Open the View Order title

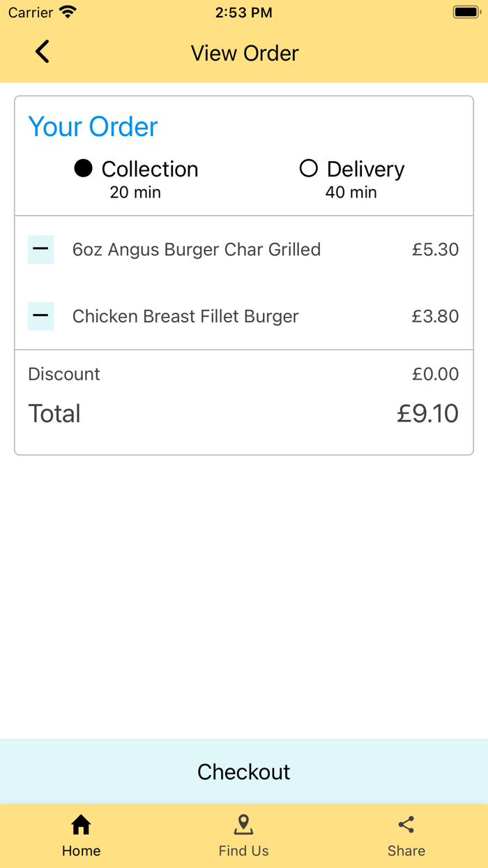(x=244, y=53)
